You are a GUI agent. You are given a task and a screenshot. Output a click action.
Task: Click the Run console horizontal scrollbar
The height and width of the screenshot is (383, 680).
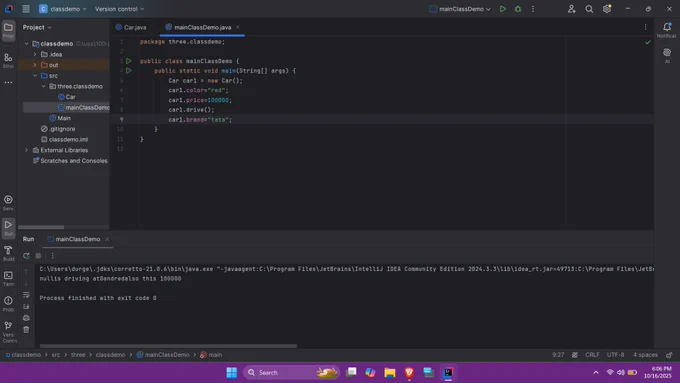click(168, 346)
